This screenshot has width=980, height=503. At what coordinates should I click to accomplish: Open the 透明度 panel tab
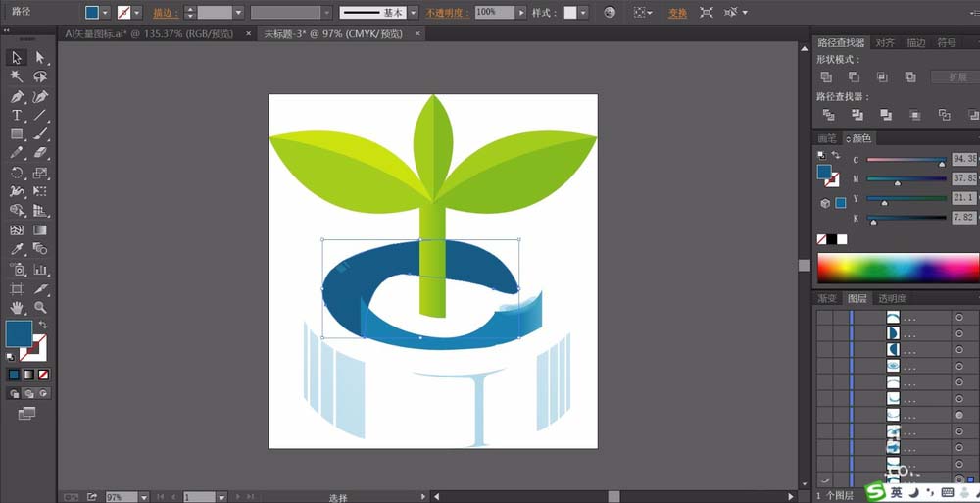892,298
